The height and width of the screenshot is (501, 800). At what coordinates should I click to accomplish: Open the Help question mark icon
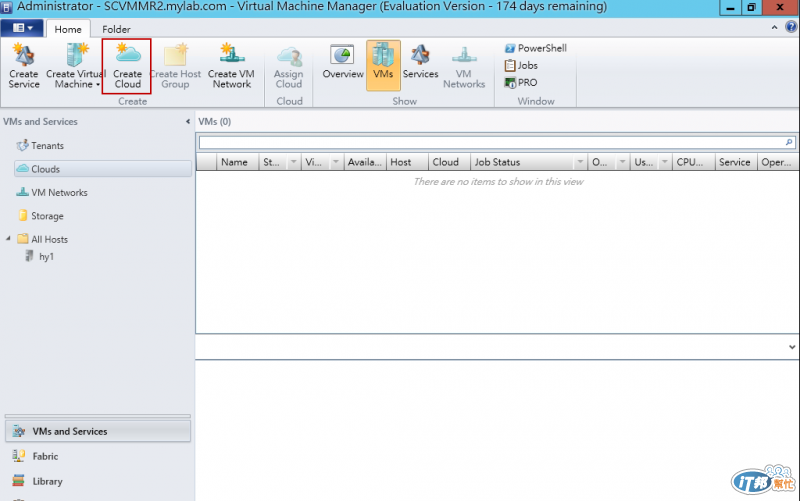pos(791,27)
